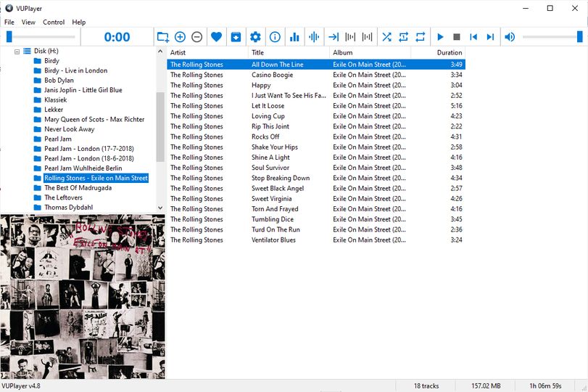The height and width of the screenshot is (392, 588).
Task: Click the seek bar slider handle
Action: (x=9, y=37)
